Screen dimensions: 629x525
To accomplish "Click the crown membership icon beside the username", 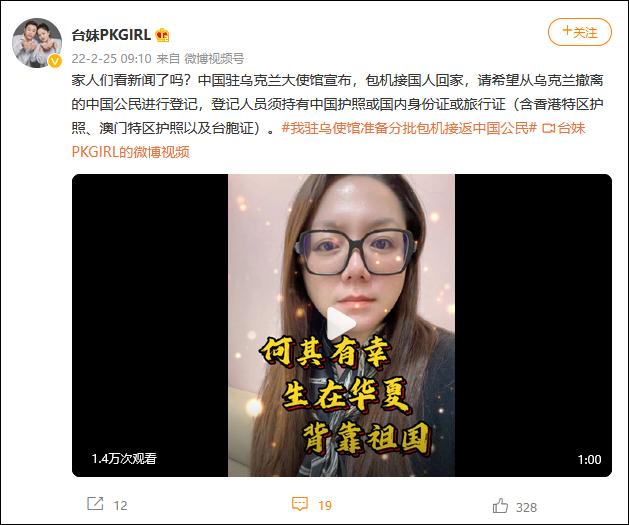I will tap(162, 35).
